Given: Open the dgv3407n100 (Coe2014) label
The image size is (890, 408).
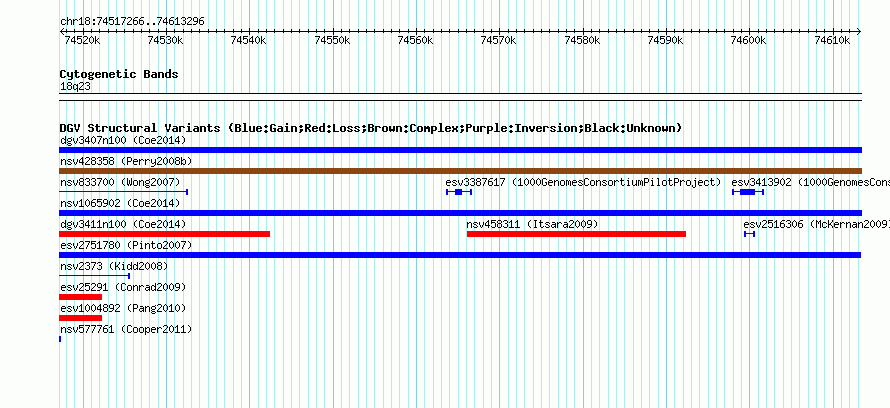Looking at the screenshot, I should tap(123, 140).
